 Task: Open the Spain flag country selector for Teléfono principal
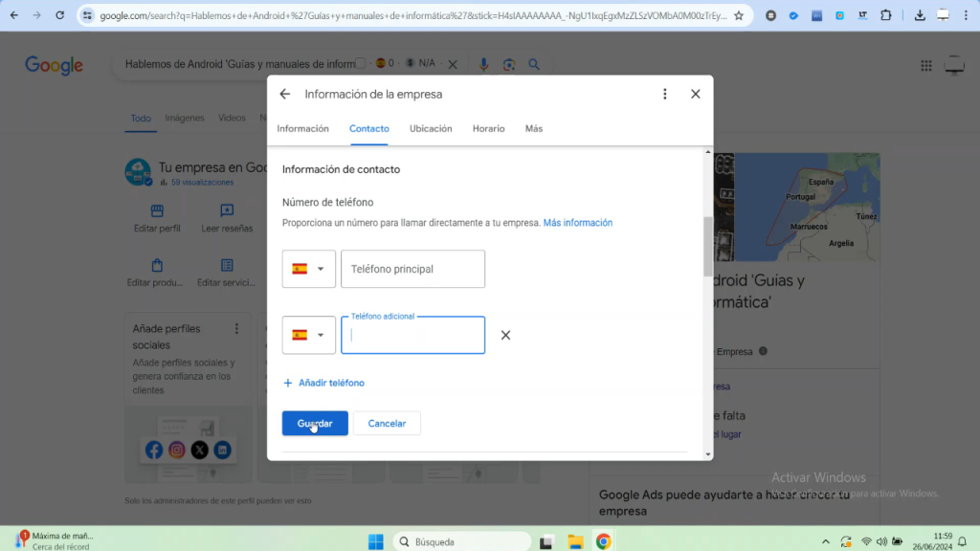coord(308,269)
